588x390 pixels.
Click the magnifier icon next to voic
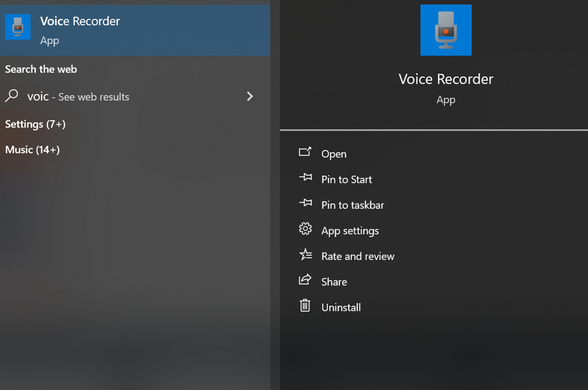[x=12, y=96]
